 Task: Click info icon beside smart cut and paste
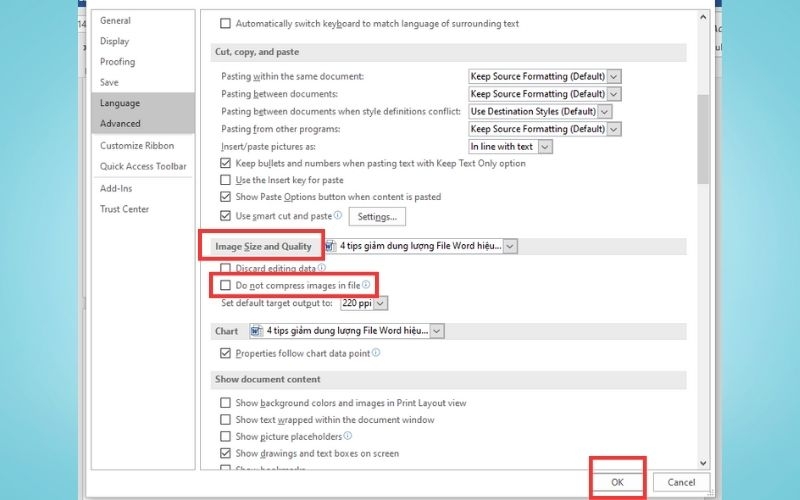(x=338, y=215)
